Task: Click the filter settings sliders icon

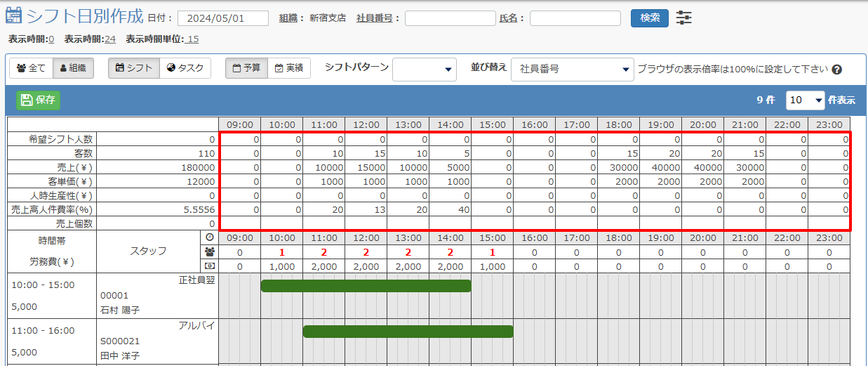Action: pyautogui.click(x=683, y=18)
